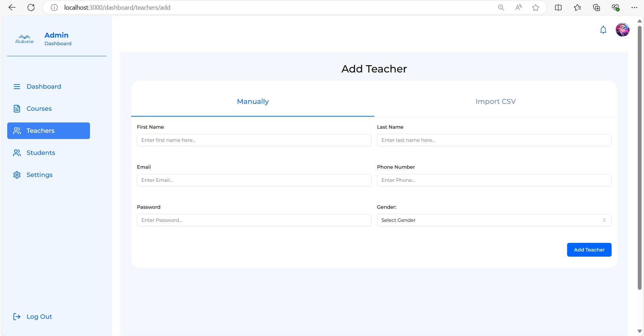Go back using browser back arrow

point(12,8)
